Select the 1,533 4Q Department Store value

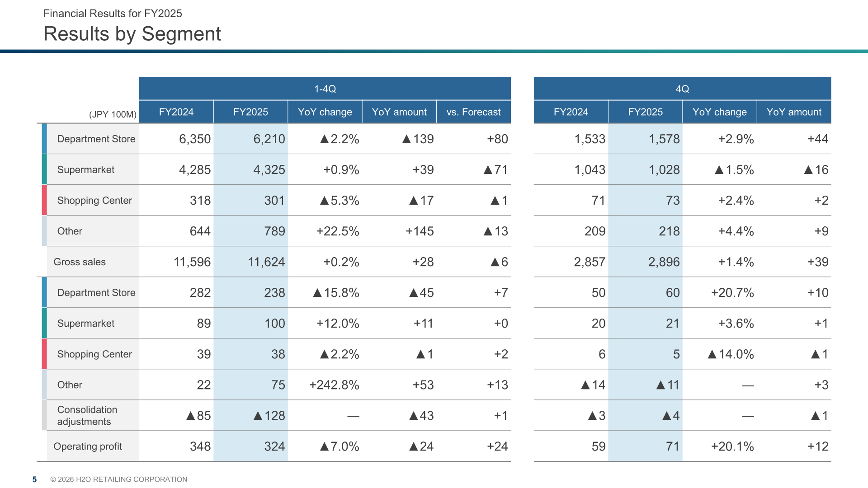click(x=590, y=139)
